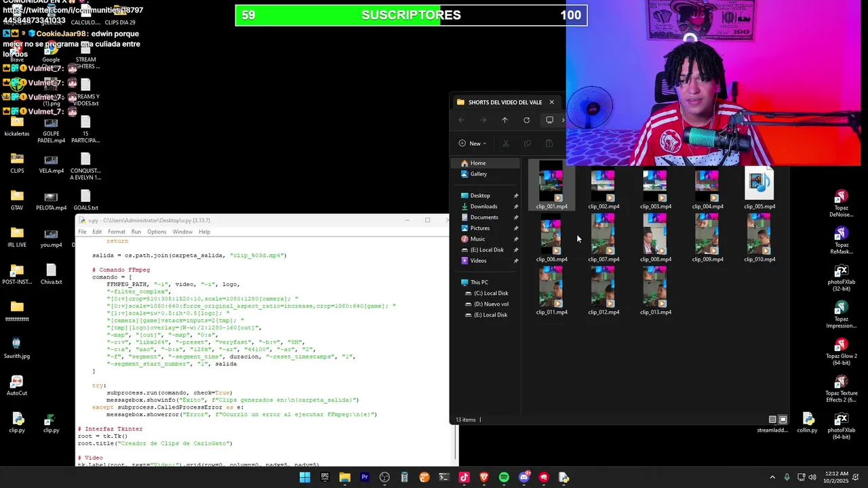Select clip_008.mp4 thumbnail
This screenshot has height=488, width=868.
655,234
